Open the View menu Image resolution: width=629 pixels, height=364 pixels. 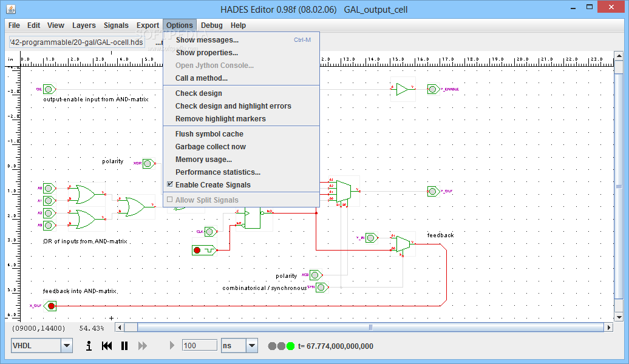tap(56, 25)
